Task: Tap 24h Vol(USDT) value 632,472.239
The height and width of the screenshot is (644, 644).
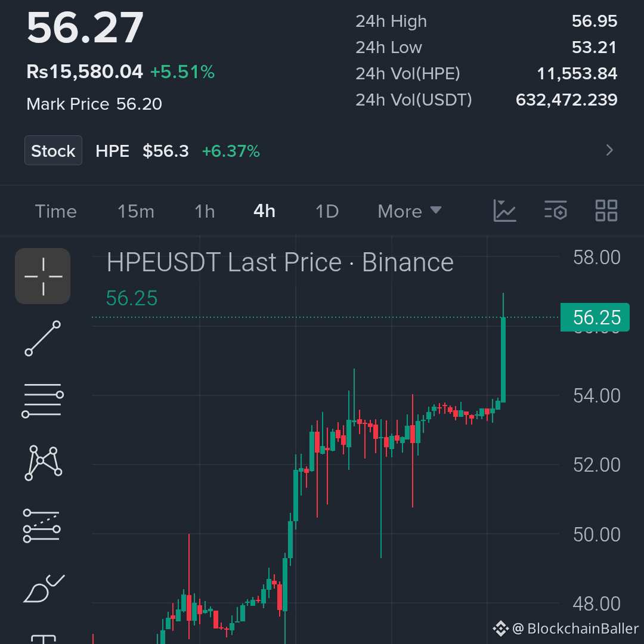Action: (566, 100)
